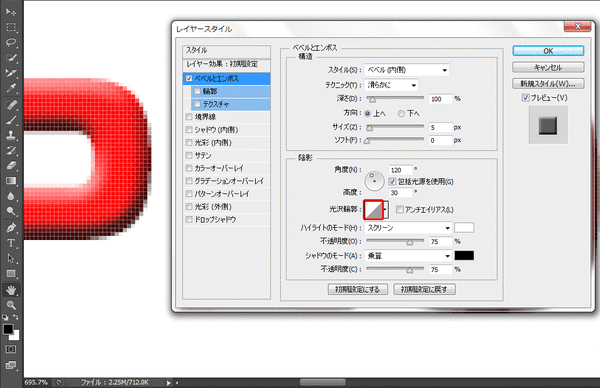Toggle the プレビュー checkbox

pos(526,98)
